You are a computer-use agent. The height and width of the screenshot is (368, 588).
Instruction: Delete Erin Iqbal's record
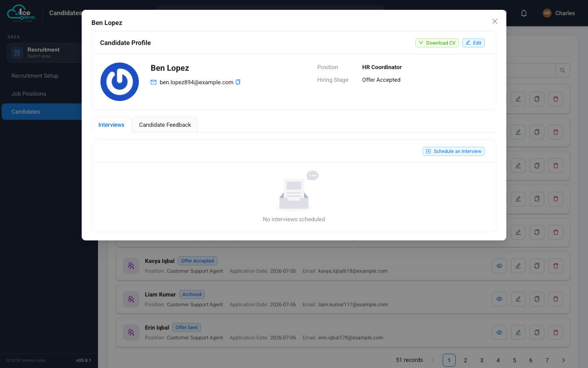pos(556,332)
